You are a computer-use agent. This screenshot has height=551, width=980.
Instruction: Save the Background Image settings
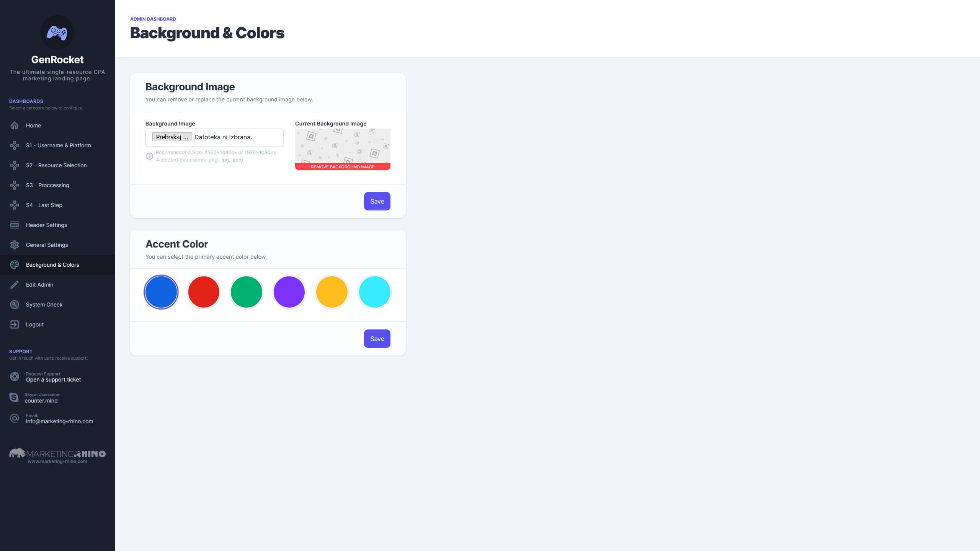tap(377, 201)
